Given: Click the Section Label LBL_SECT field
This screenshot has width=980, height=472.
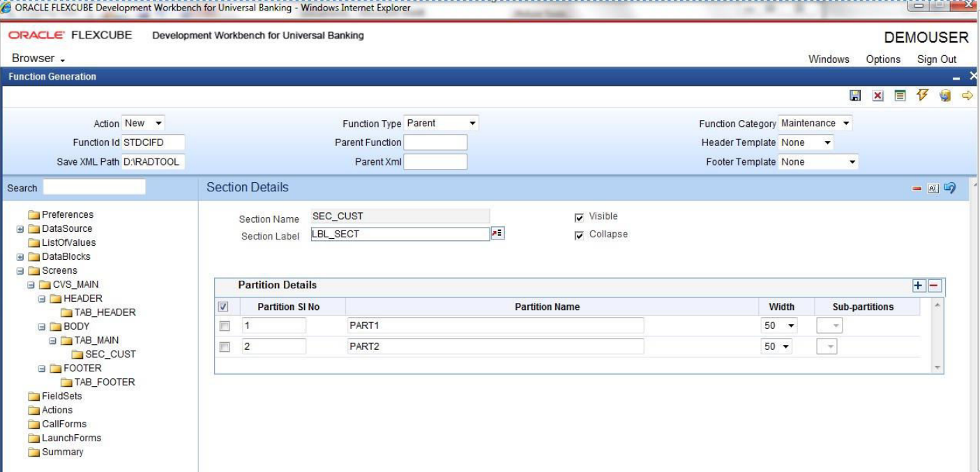Looking at the screenshot, I should pos(400,234).
